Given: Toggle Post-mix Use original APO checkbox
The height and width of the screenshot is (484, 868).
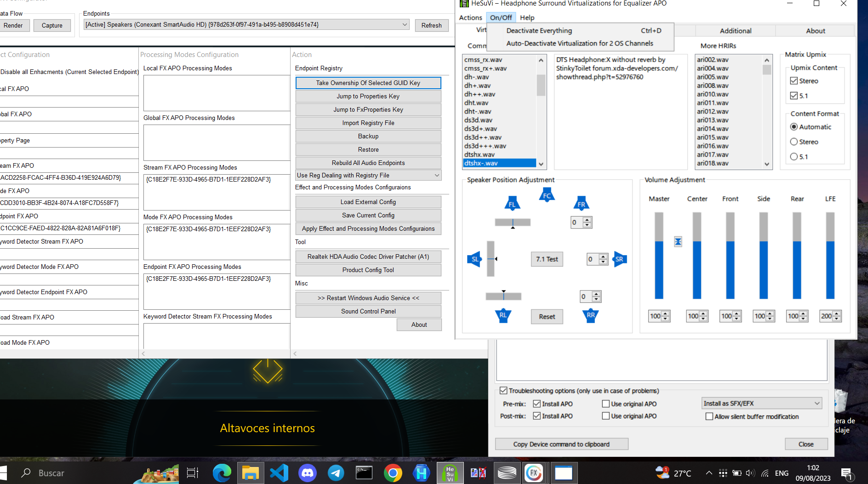Looking at the screenshot, I should pyautogui.click(x=606, y=416).
